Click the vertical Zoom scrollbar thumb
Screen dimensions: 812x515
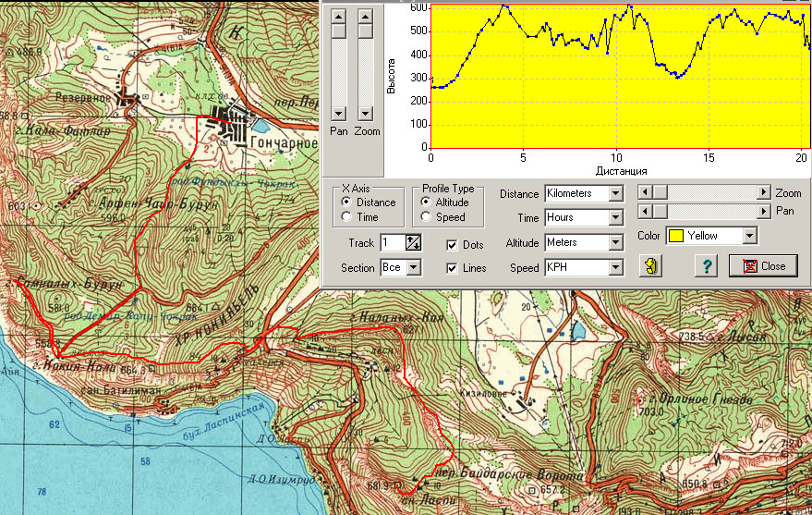point(365,31)
